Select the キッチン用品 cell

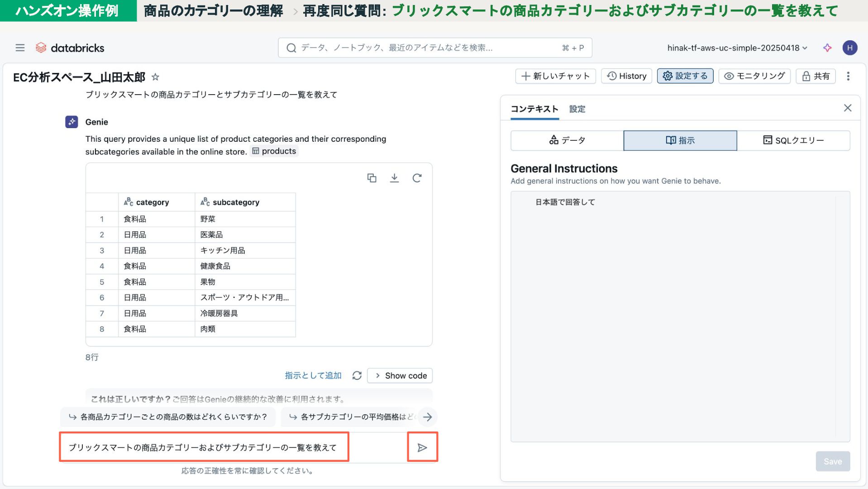click(x=245, y=250)
